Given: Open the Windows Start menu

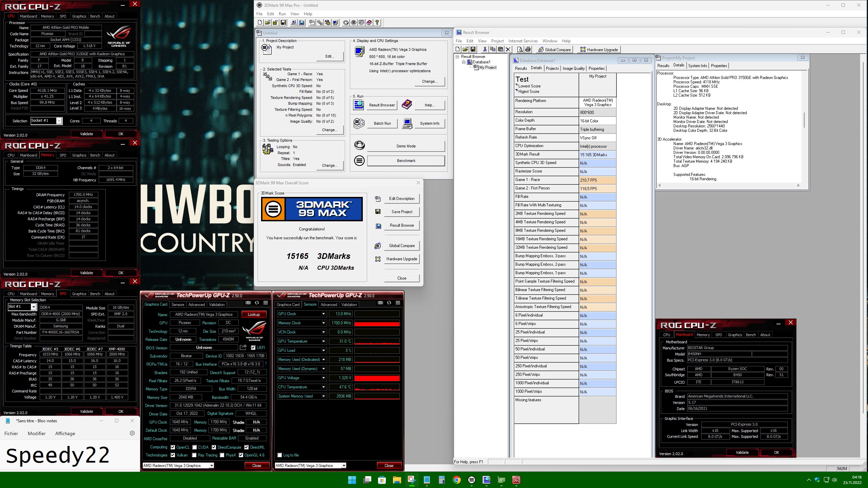Looking at the screenshot, I should coord(352,480).
